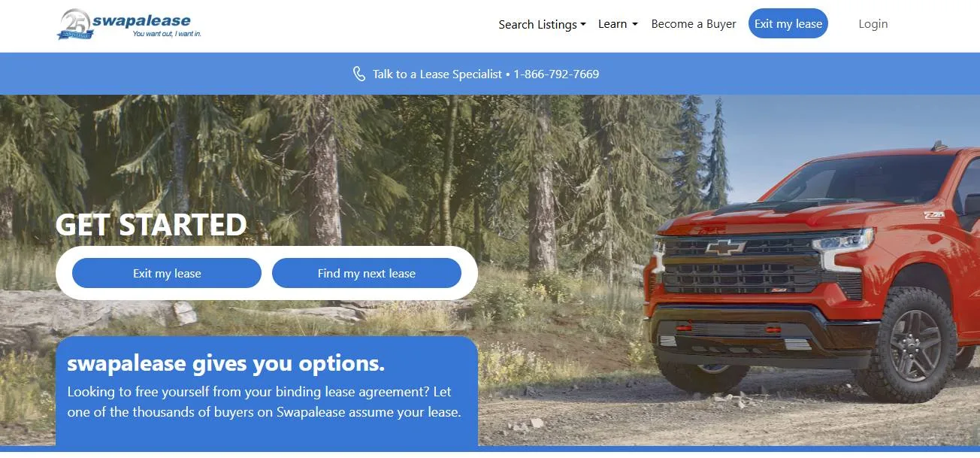Click the Swapalease logo in header
Viewport: 980px width, 458px height.
pyautogui.click(x=129, y=24)
